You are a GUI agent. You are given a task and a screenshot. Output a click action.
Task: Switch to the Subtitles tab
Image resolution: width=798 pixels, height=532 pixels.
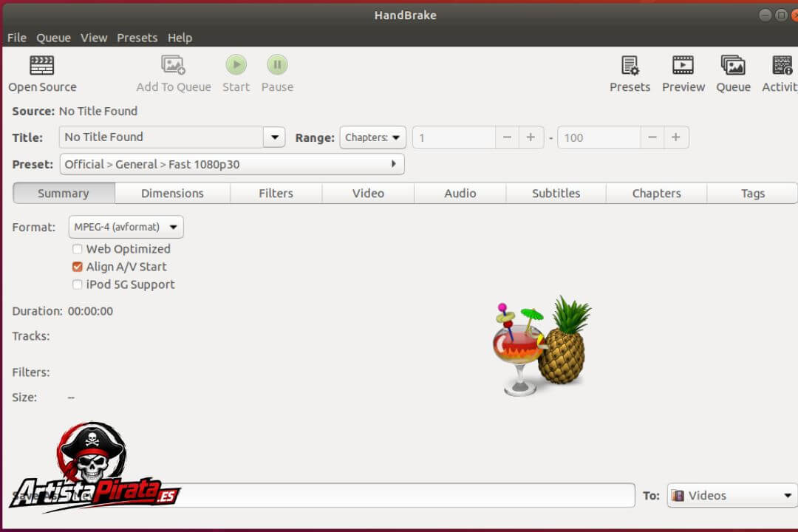(556, 194)
